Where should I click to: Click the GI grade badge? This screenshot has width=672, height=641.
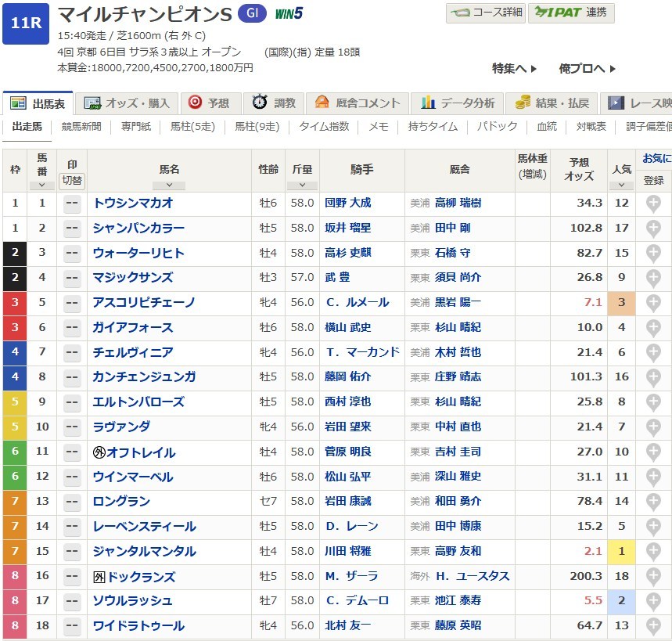coord(250,14)
